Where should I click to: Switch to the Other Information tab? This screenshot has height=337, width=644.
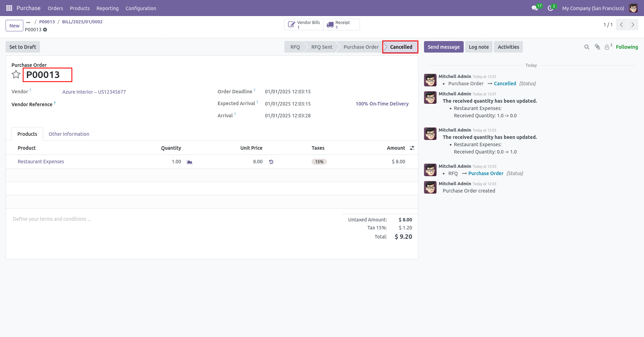[69, 134]
